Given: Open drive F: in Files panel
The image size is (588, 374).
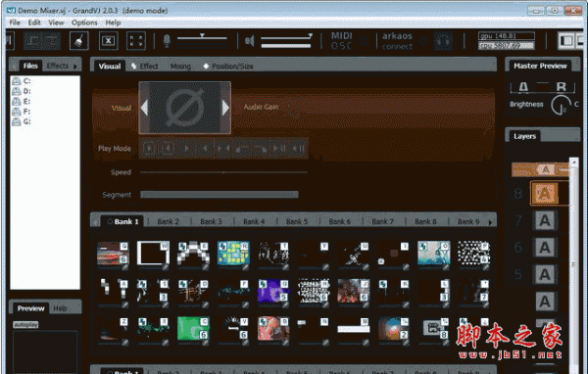Looking at the screenshot, I should click(22, 112).
